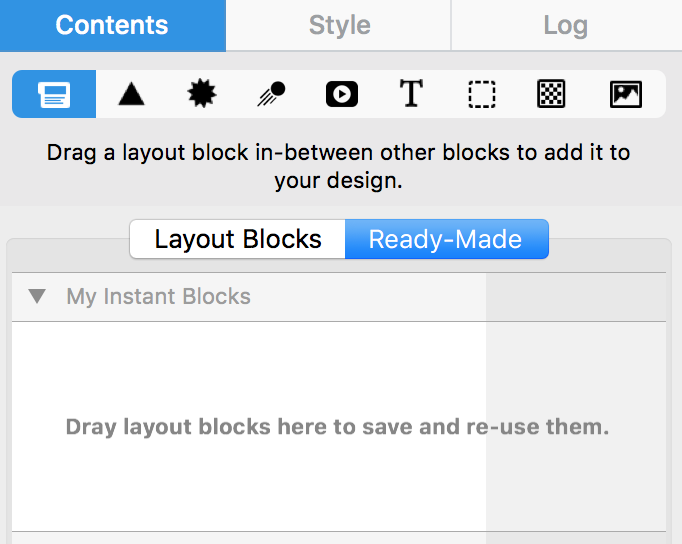
Task: Select the comet motion graphics icon
Action: click(x=271, y=94)
